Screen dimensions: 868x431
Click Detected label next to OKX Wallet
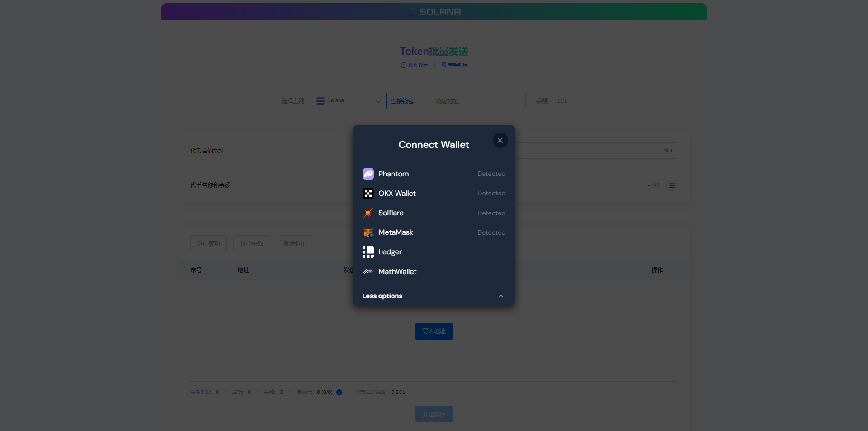tap(491, 194)
